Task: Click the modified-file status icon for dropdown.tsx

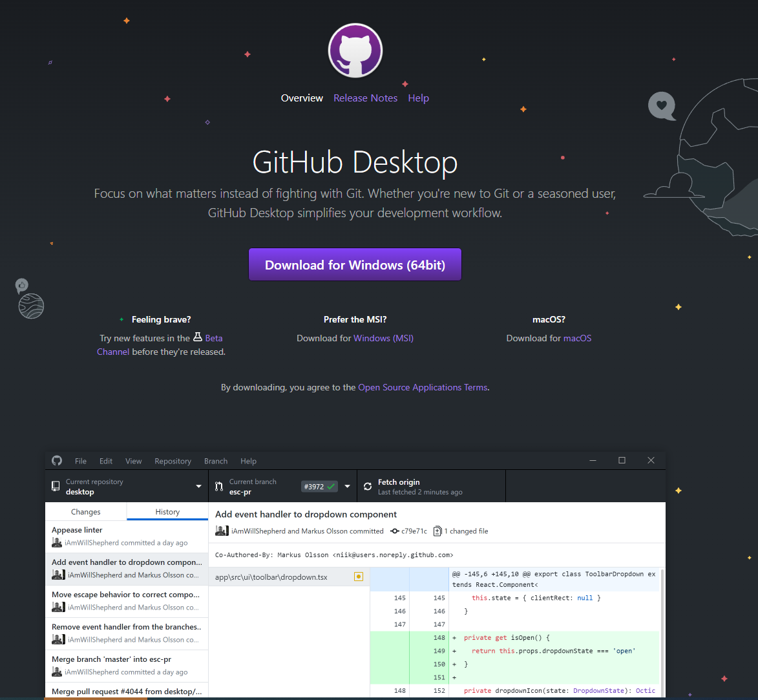Action: click(x=359, y=577)
